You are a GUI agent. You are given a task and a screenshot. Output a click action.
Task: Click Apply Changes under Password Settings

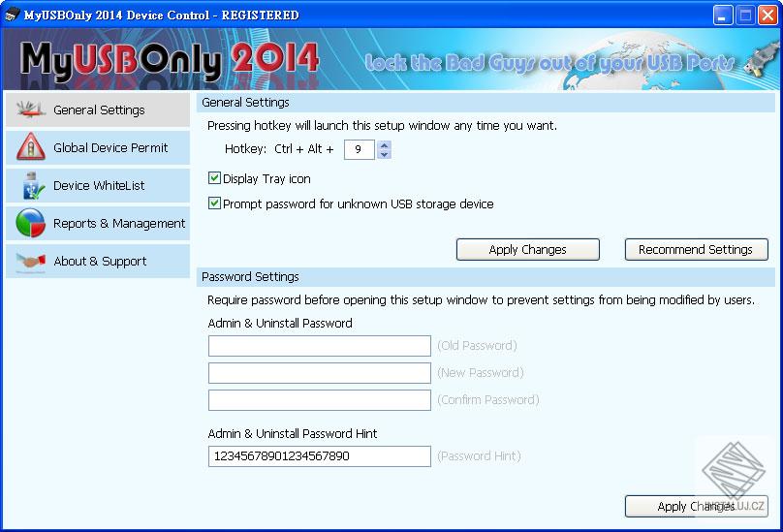click(696, 507)
